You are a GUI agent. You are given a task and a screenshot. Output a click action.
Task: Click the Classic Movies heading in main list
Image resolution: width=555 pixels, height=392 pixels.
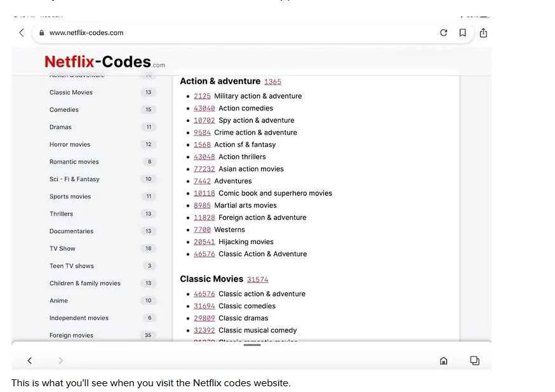[211, 279]
